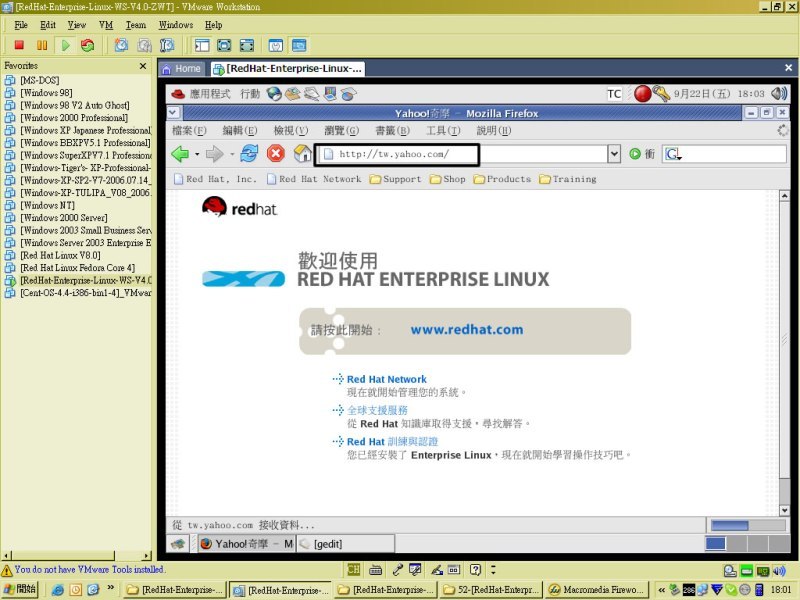
Task: Open the word processor launcher in GNOME panel
Action: point(312,94)
